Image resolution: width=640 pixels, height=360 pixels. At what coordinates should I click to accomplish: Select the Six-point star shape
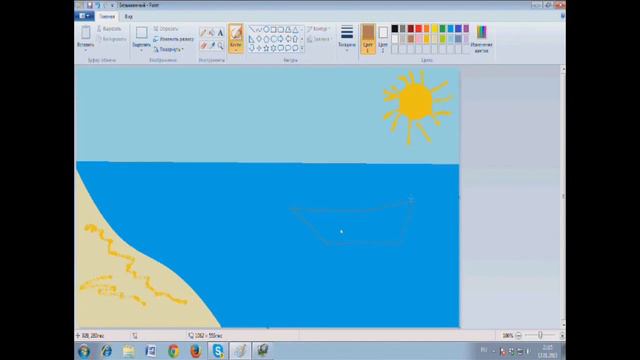[273, 48]
